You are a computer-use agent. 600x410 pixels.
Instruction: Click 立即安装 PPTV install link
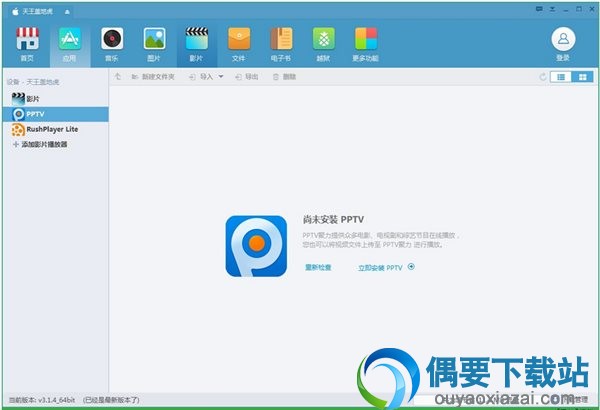[380, 268]
